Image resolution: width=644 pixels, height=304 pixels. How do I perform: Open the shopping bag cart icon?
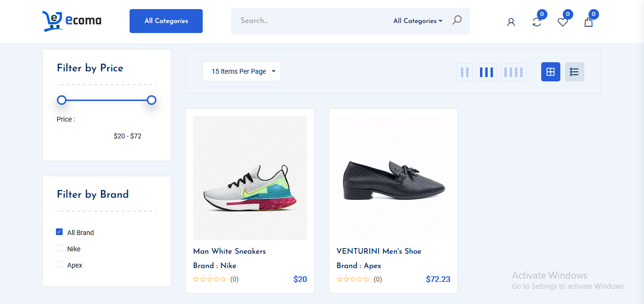[589, 22]
